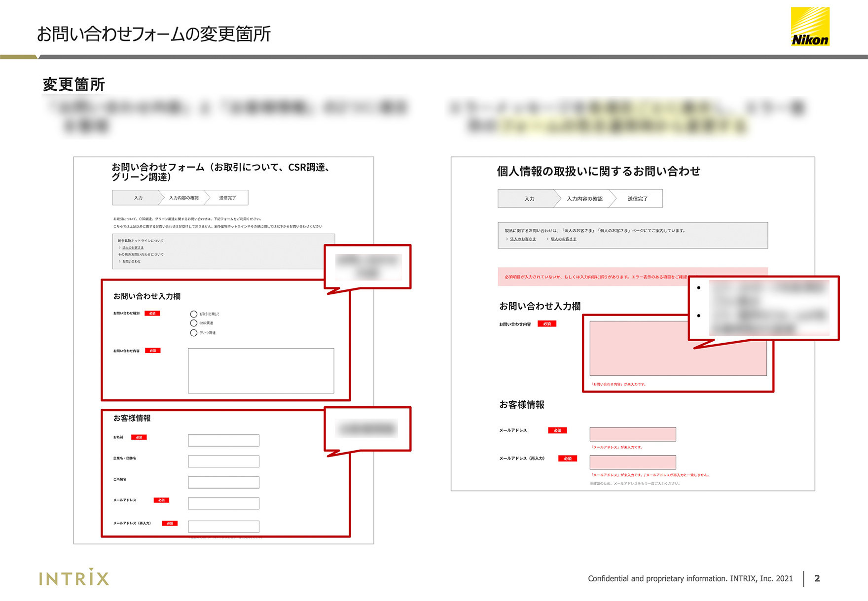Click 必須 badge beside お問い合わせ種別
Screen dimensions: 868x601
tap(152, 313)
